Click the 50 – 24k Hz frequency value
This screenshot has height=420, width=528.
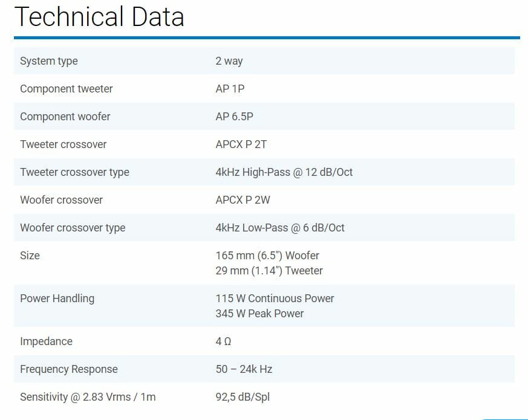click(x=244, y=369)
